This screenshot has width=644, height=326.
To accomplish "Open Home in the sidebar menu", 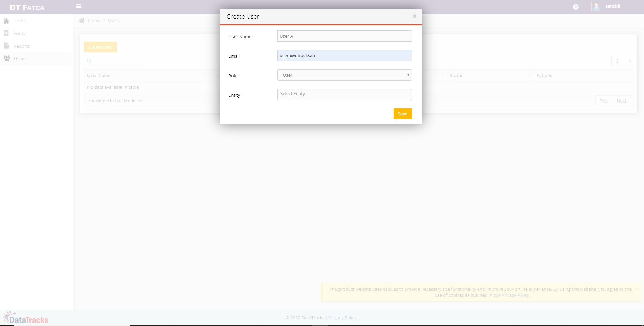I will [x=20, y=21].
